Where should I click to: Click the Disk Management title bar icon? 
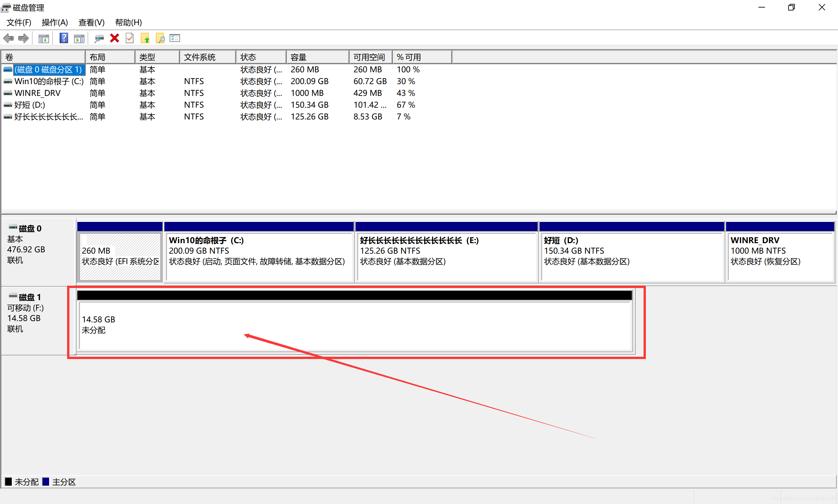6,8
